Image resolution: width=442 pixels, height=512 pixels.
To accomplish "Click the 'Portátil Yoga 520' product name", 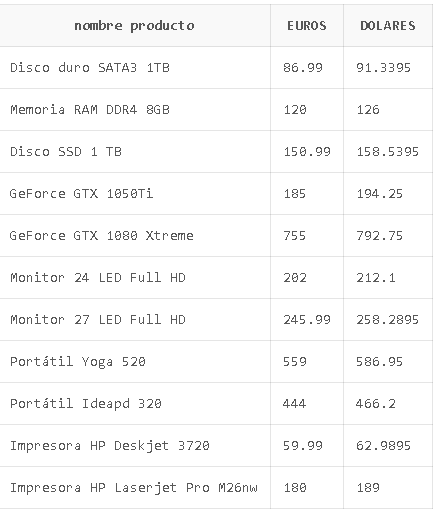I will point(78,362).
